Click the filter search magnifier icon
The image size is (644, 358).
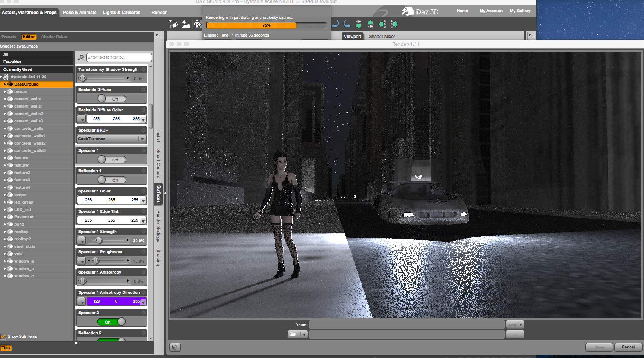point(81,58)
